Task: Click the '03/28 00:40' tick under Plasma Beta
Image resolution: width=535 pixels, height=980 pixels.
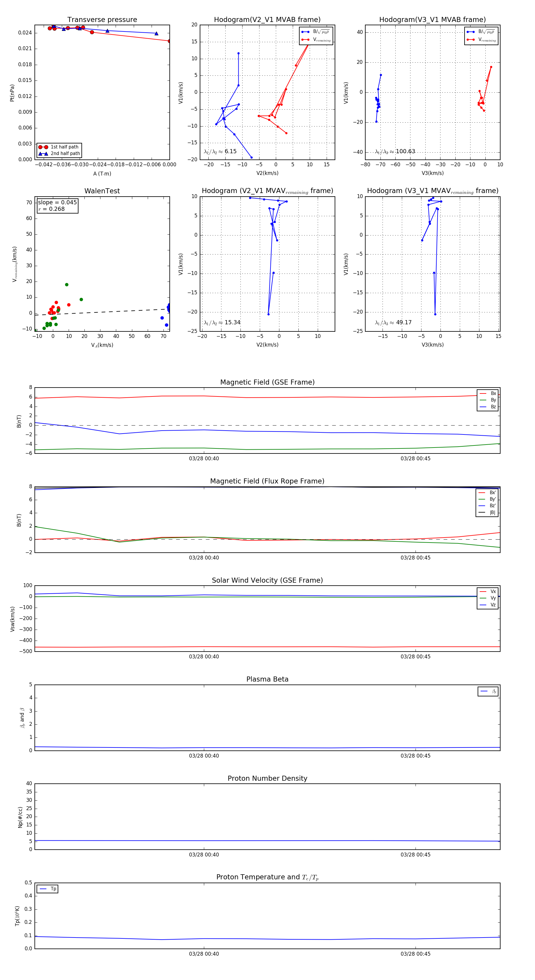Action: pyautogui.click(x=204, y=756)
